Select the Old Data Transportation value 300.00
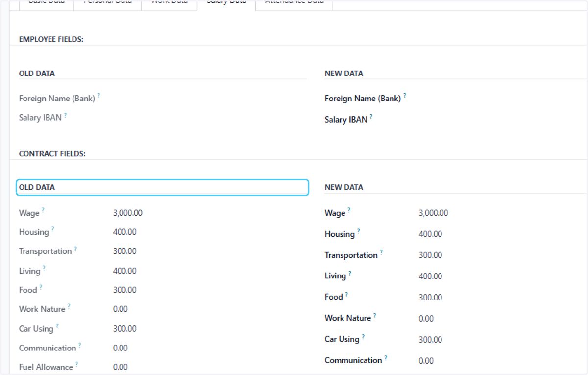588x375 pixels. (x=125, y=251)
